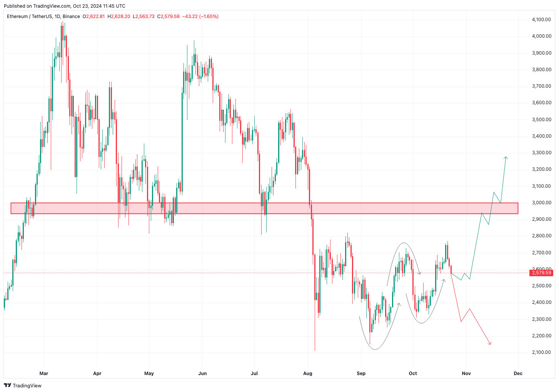Click the close value 2,579.59 in header
The height and width of the screenshot is (392, 559).
tap(170, 17)
